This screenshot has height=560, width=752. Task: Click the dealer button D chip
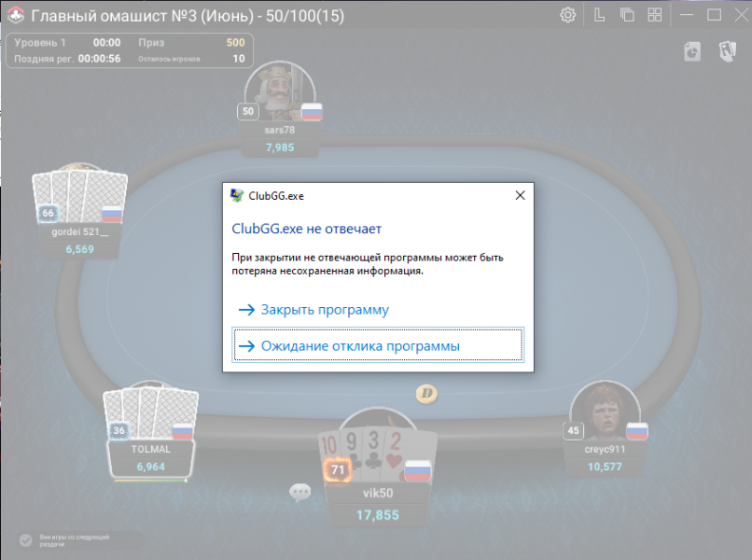pyautogui.click(x=427, y=394)
